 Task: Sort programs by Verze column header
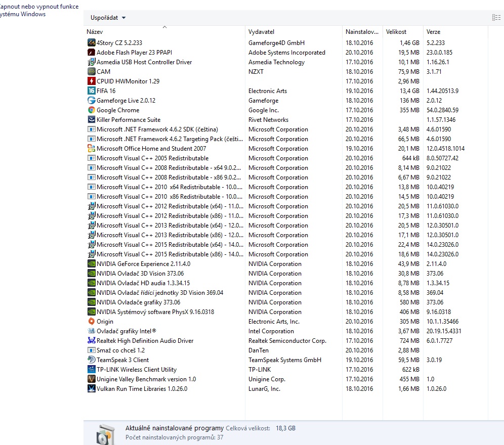(x=455, y=32)
